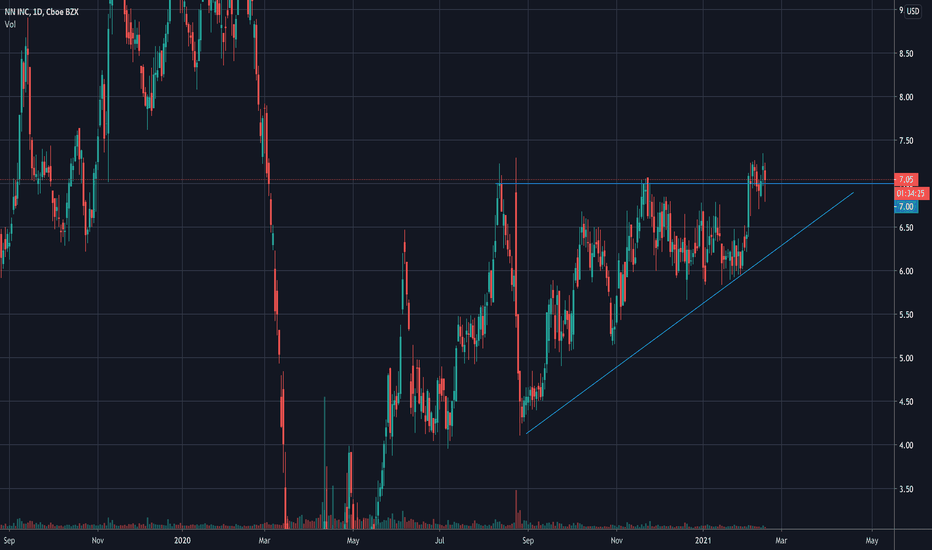Click the 5.50 price axis label
Viewport: 932px width, 550px height.
pos(906,315)
